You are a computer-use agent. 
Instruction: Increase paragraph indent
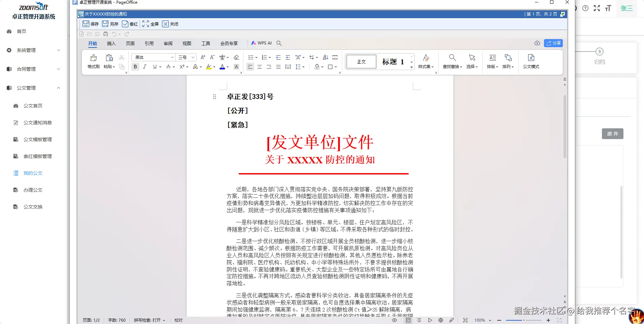(288, 57)
